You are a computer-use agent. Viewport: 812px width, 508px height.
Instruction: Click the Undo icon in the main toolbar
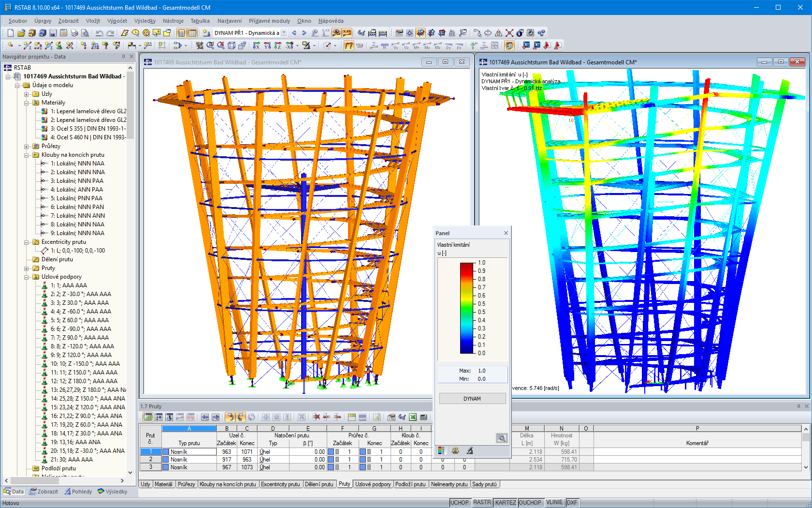tap(100, 32)
